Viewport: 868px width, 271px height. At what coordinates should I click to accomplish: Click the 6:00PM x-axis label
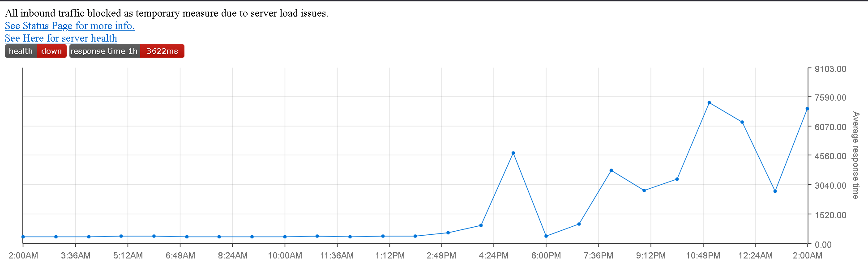[x=546, y=256]
